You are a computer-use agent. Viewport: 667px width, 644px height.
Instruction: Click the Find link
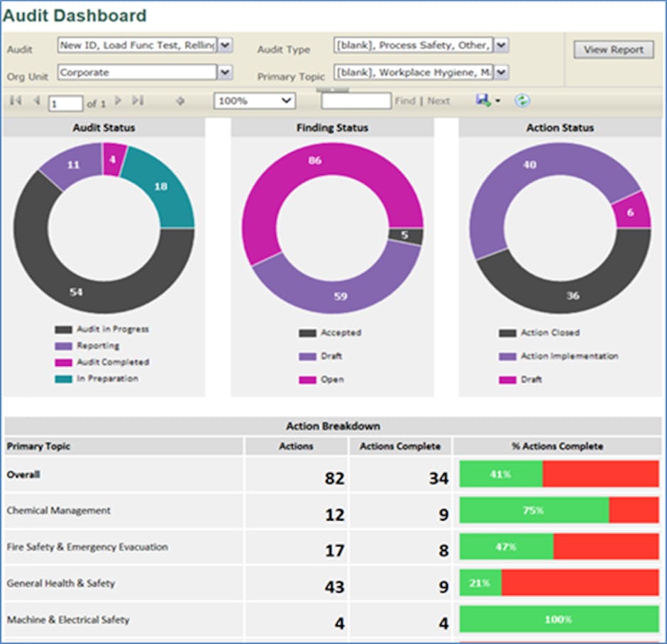click(x=404, y=100)
